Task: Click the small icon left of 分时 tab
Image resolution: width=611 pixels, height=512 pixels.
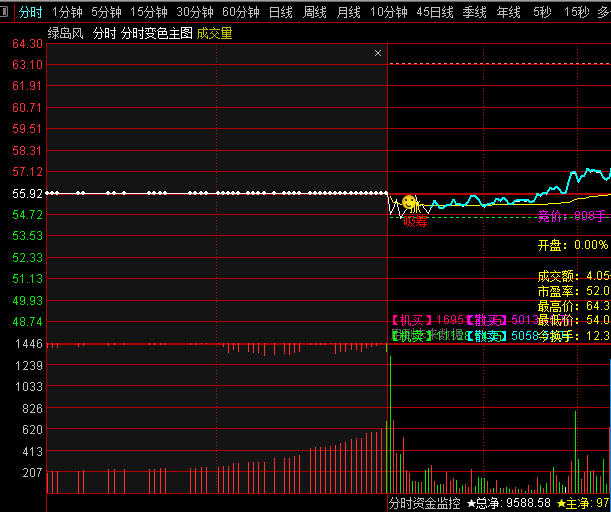Action: (7, 12)
